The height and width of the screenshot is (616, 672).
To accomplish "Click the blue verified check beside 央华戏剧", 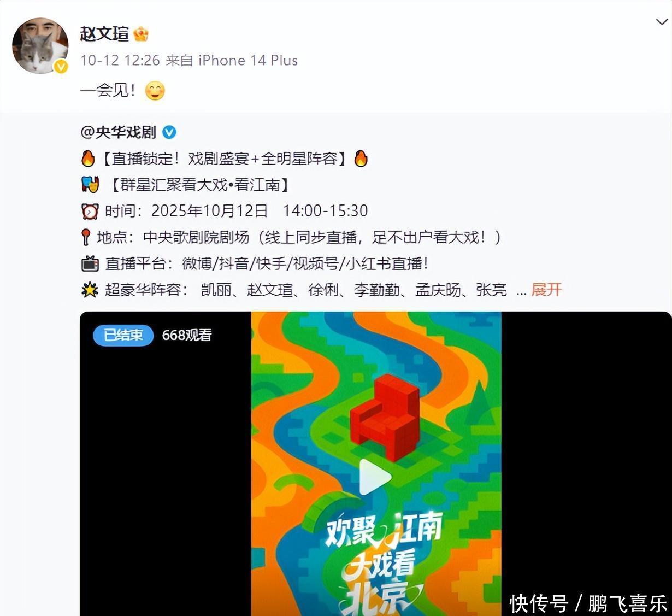I will pyautogui.click(x=169, y=132).
